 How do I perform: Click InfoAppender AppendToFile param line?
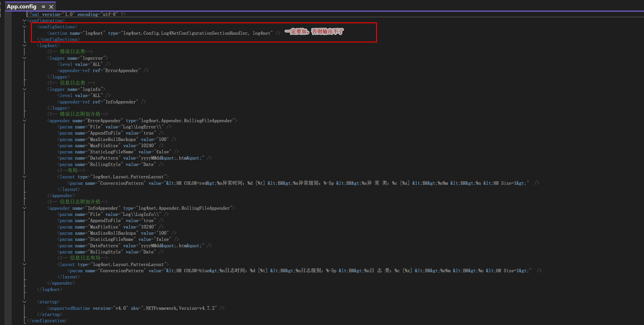click(x=111, y=221)
